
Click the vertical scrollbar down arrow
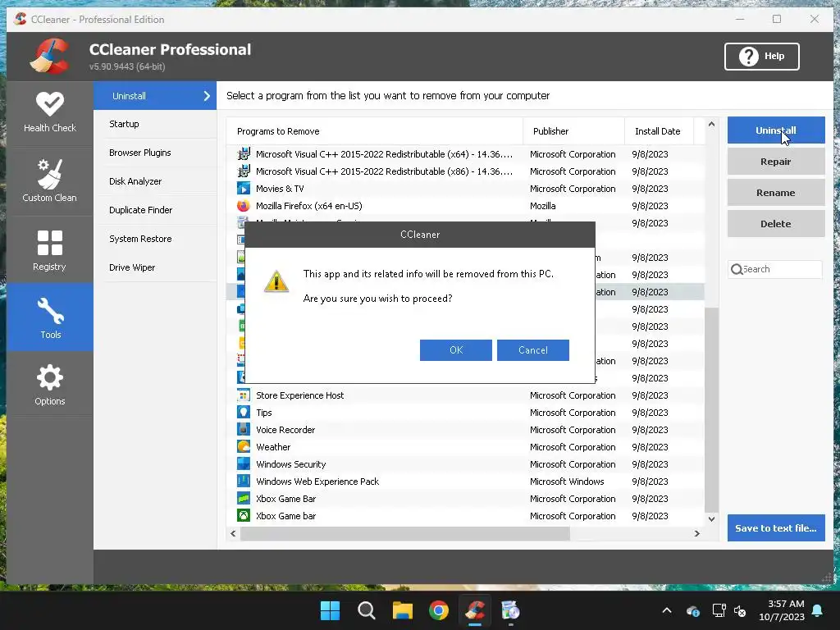tap(711, 518)
